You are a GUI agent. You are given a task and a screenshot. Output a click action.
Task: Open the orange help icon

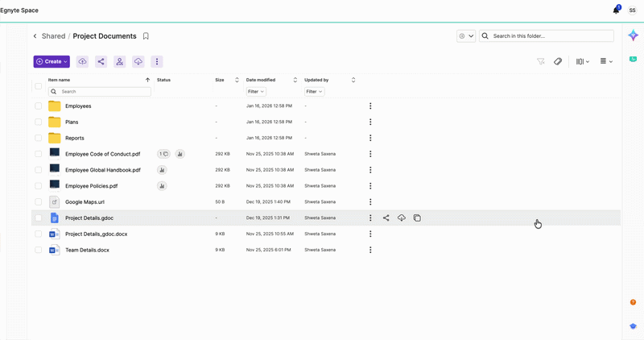633,302
